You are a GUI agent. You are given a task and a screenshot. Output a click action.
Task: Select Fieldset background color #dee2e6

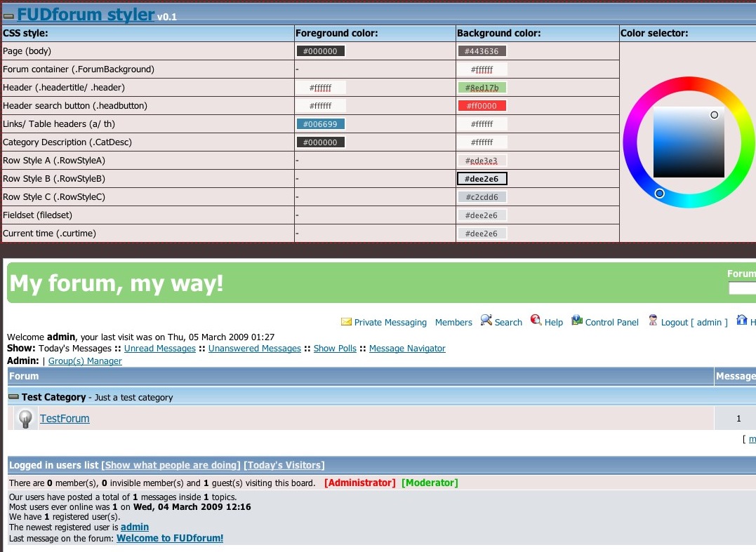point(482,215)
